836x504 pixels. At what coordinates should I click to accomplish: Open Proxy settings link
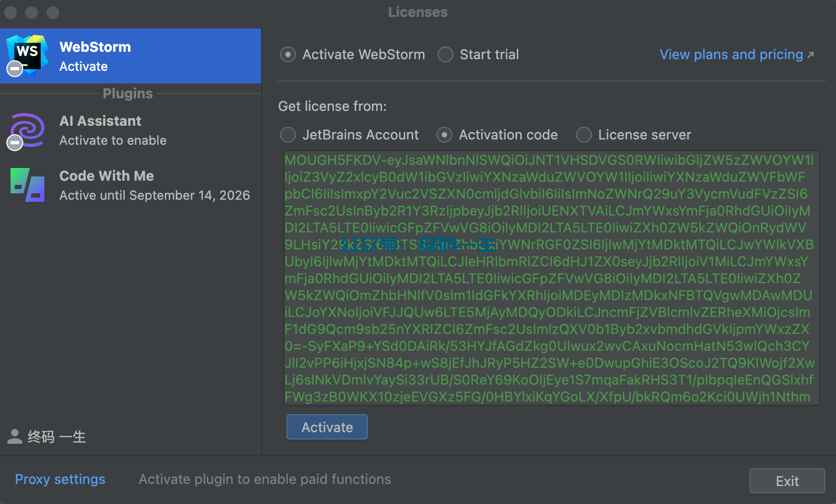(60, 479)
